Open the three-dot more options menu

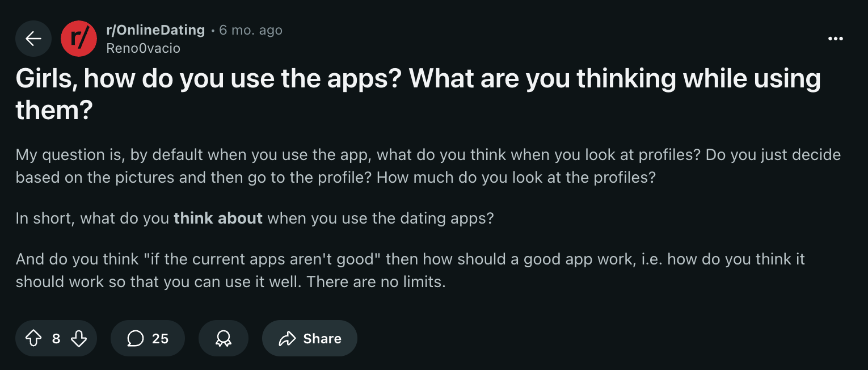835,39
